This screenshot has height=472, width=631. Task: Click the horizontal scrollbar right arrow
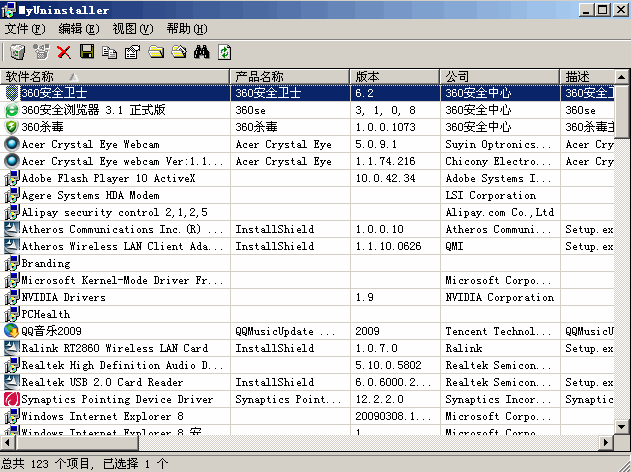point(606,443)
